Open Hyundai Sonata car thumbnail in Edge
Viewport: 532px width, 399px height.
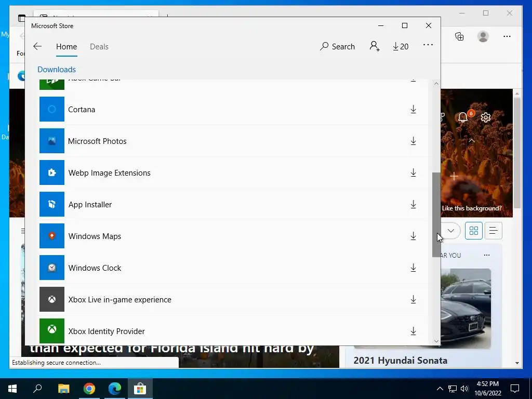click(x=466, y=308)
